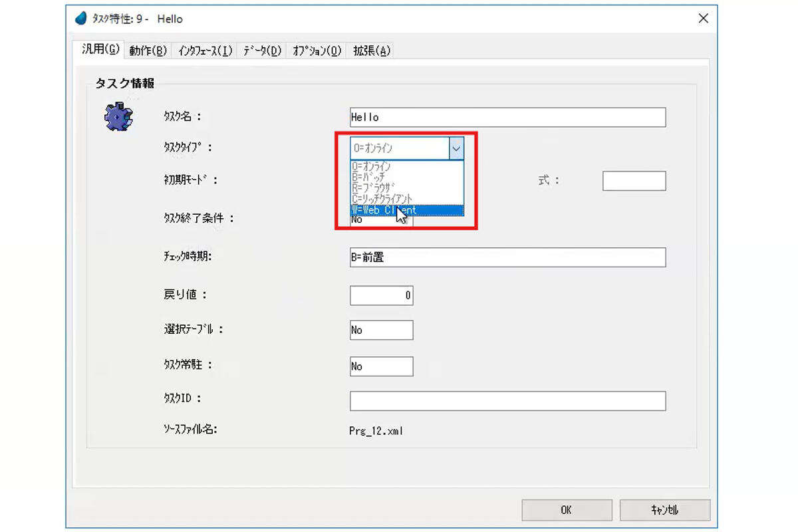The width and height of the screenshot is (798, 532).
Task: Open the 動作(B) tab
Action: pyautogui.click(x=148, y=51)
